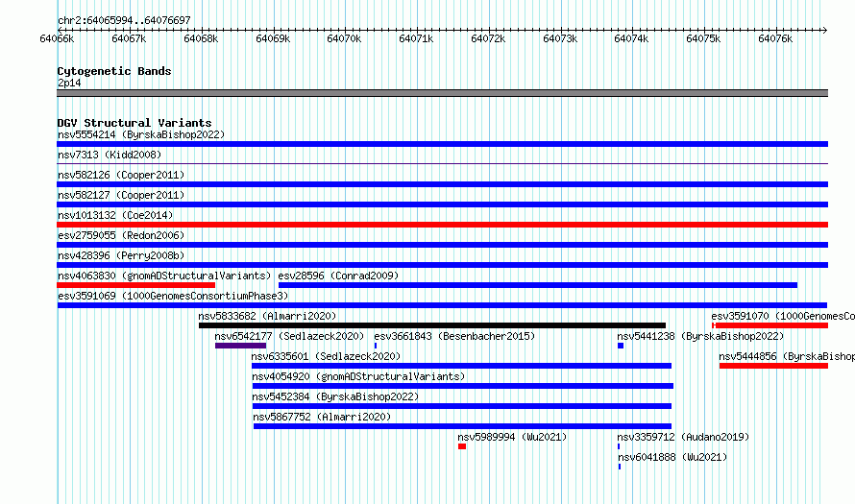Click the nsv582127 blue variant bar
Viewport: 855px width, 504px height.
pos(442,204)
